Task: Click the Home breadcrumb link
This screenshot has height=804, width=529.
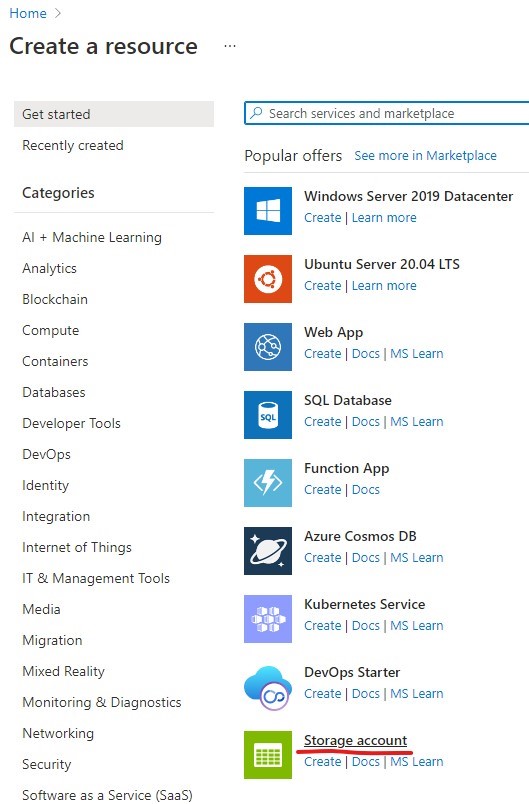Action: tap(28, 13)
